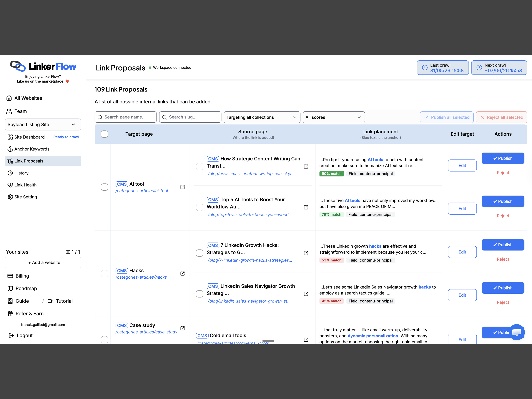Reject the 79% match link proposal
532x399 pixels.
click(x=503, y=216)
